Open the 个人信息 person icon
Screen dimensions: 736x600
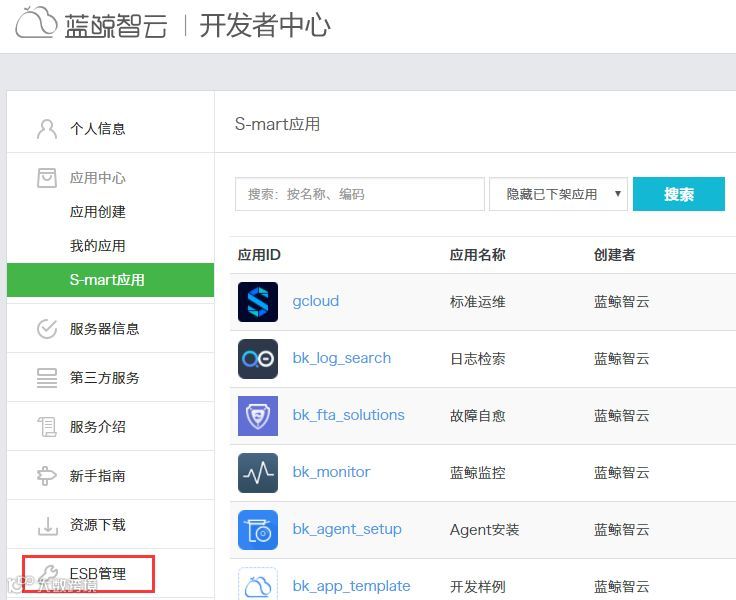tap(46, 129)
